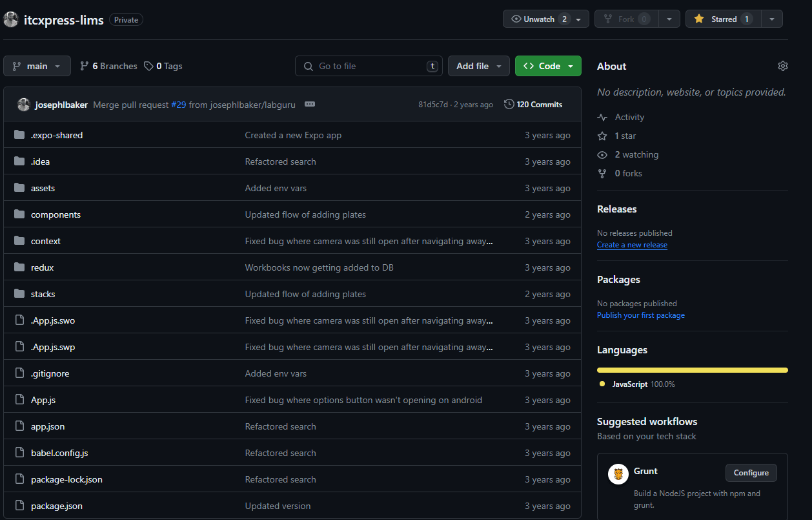Open the main branch dropdown
The width and height of the screenshot is (812, 520).
pos(37,66)
